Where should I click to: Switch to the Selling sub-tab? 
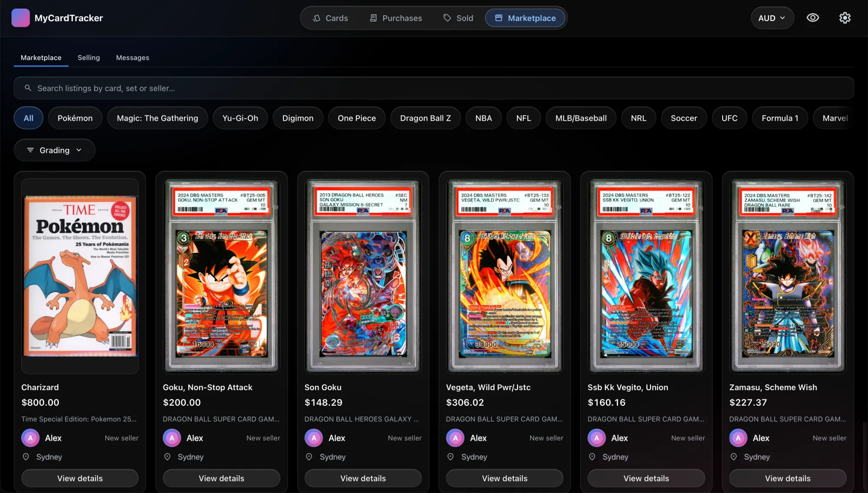tap(89, 58)
